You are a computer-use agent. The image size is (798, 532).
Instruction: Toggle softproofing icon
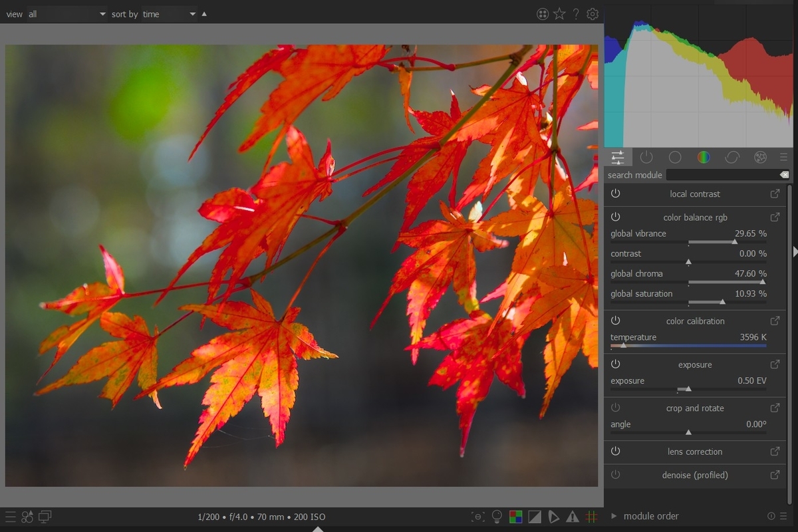click(x=553, y=517)
